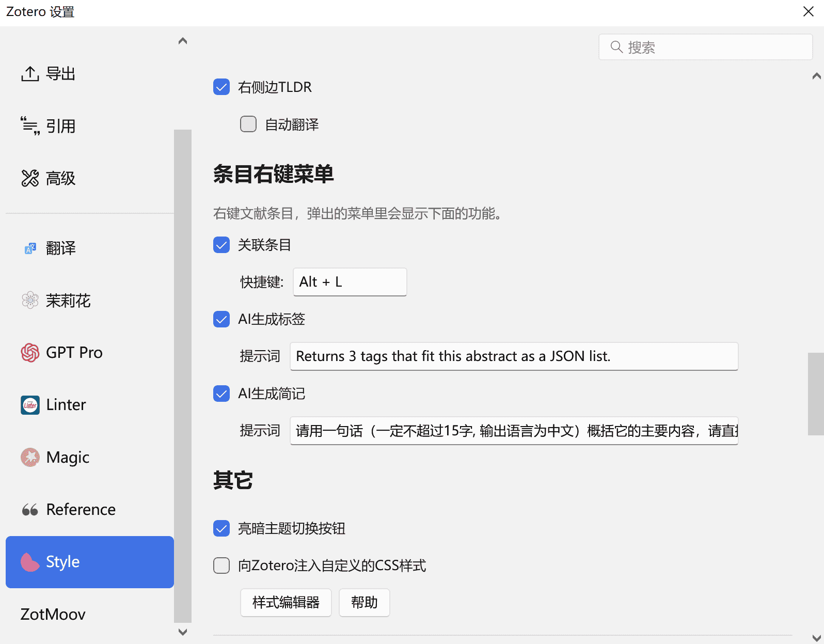The height and width of the screenshot is (644, 824).
Task: Click the translate plugin icon
Action: coord(30,248)
